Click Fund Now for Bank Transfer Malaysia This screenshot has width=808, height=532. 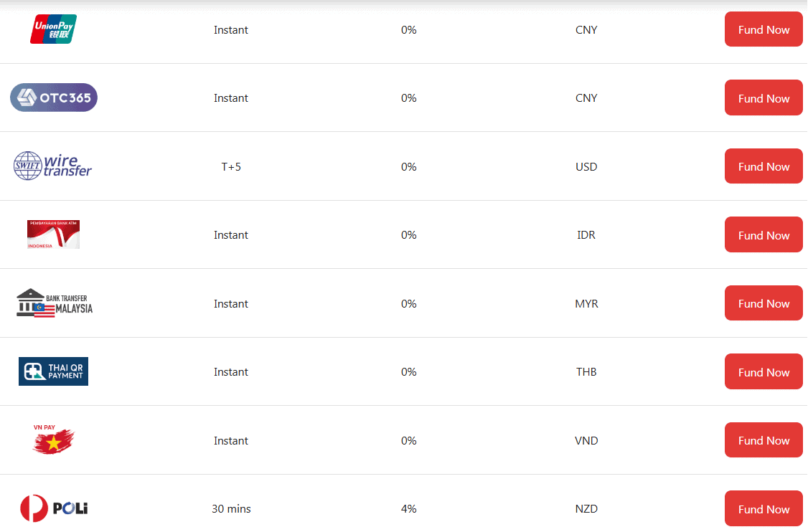764,303
